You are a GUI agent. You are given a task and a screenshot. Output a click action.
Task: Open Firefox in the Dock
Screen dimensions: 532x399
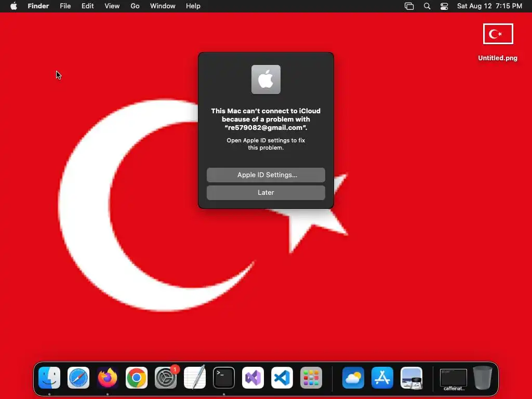(x=108, y=378)
